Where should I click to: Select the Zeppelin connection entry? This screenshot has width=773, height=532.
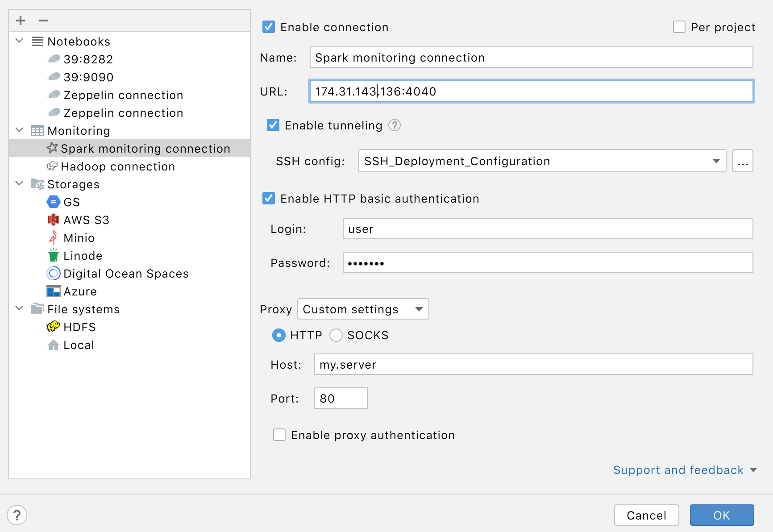coord(122,95)
